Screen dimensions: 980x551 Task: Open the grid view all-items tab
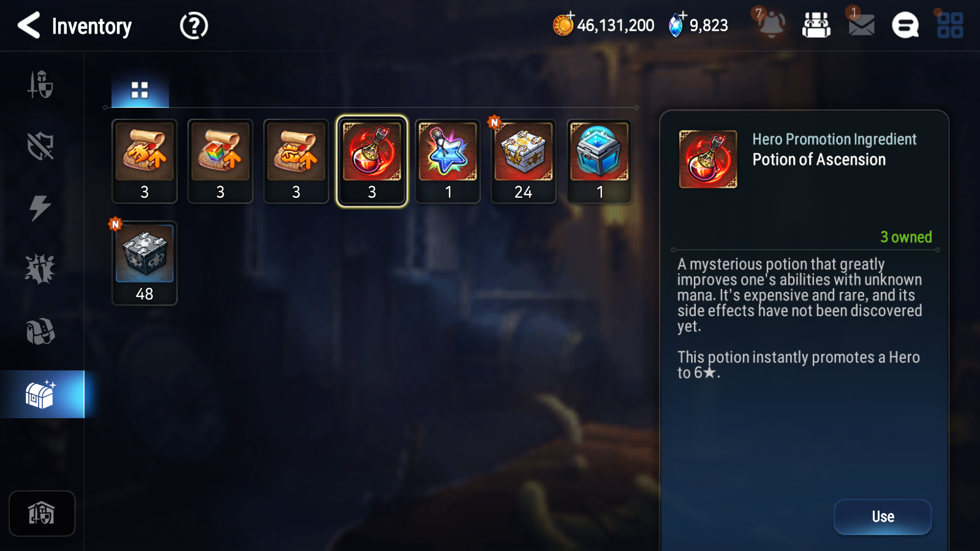point(140,90)
